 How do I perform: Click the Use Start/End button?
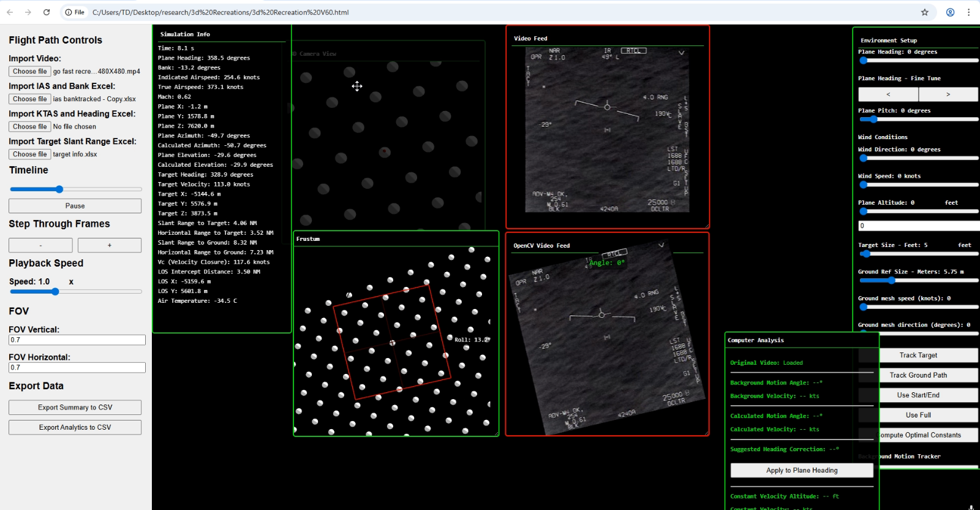pyautogui.click(x=918, y=395)
